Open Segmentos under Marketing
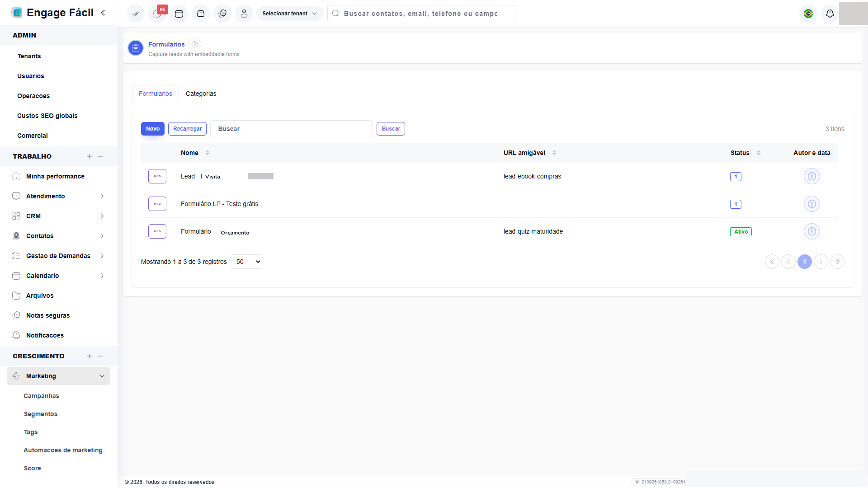Screen dimensions: 868x488 pyautogui.click(x=41, y=414)
